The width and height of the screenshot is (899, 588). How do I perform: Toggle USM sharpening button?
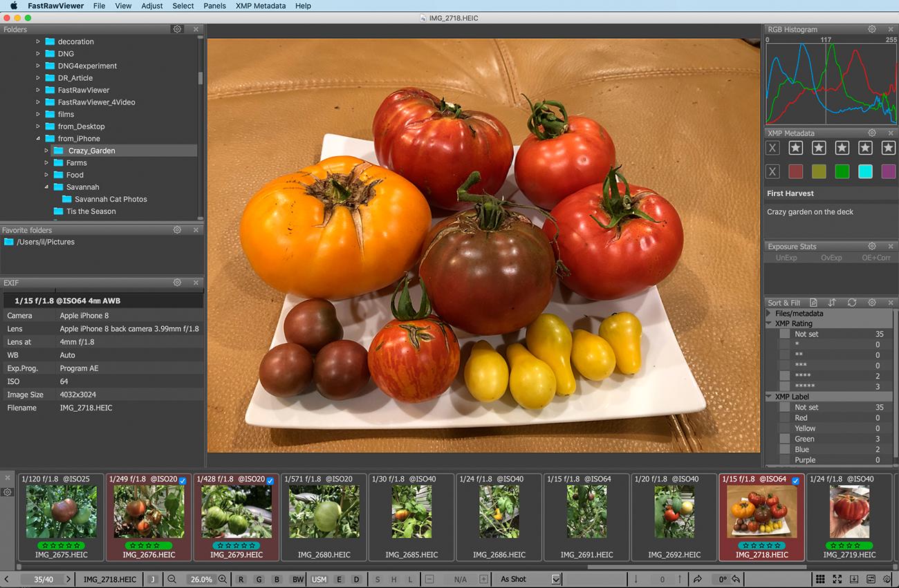coord(319,579)
